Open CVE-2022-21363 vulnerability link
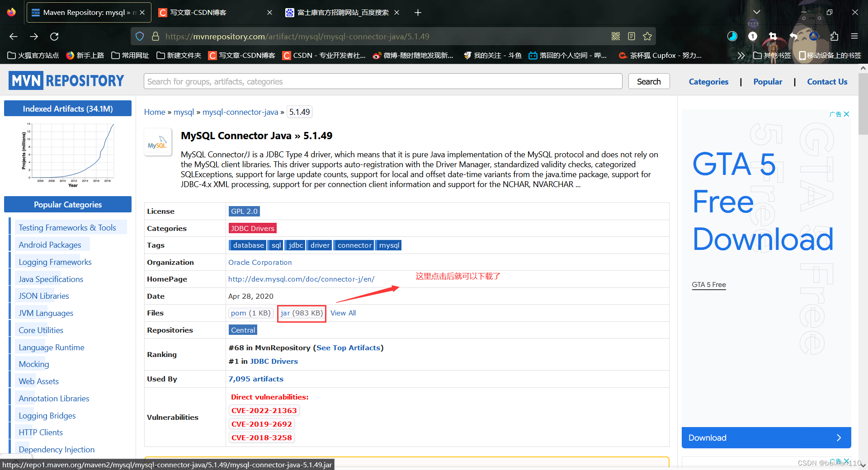 pos(264,410)
